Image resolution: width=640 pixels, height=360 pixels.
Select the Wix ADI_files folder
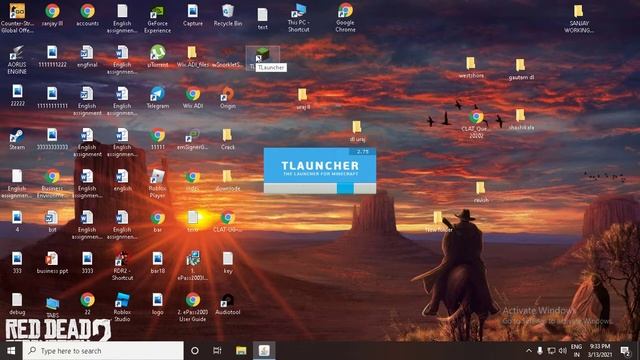coord(192,56)
